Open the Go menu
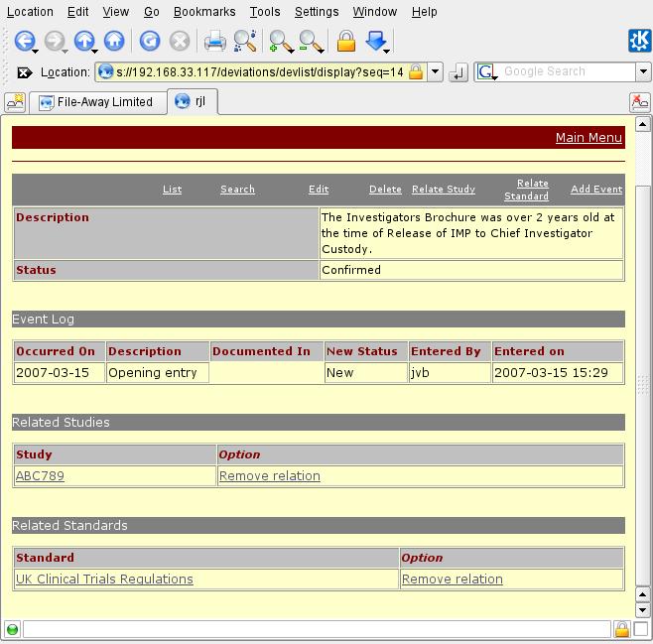This screenshot has height=644, width=653. coord(152,12)
